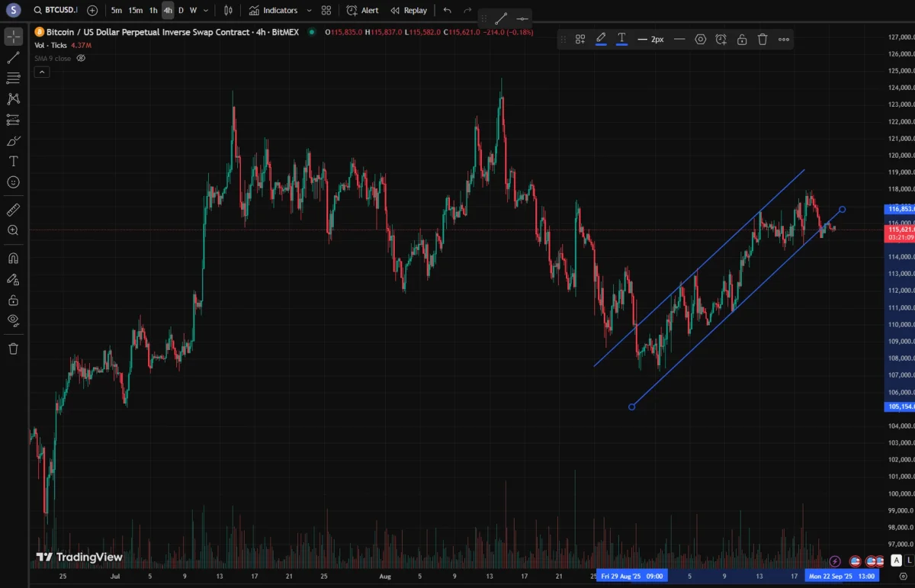Hide all drawings using eye icon
Screen dimensions: 915x588
(x=13, y=320)
